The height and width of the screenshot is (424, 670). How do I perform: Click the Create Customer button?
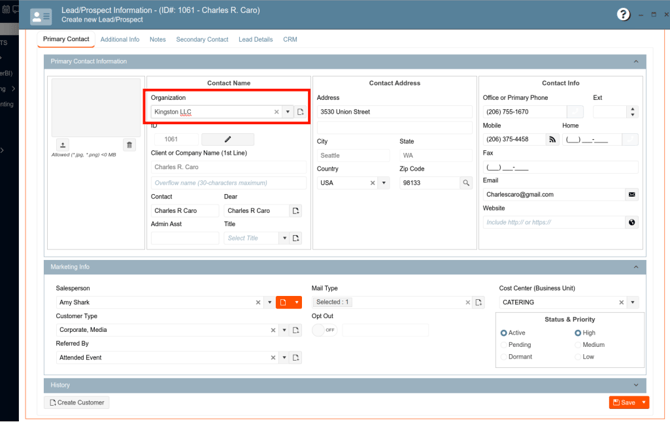[77, 403]
